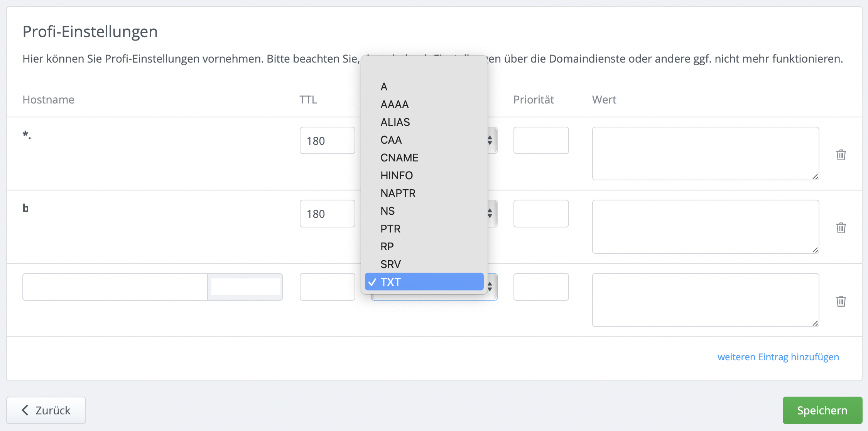868x431 pixels.
Task: Open the second row's type dropdown arrows
Action: [490, 213]
